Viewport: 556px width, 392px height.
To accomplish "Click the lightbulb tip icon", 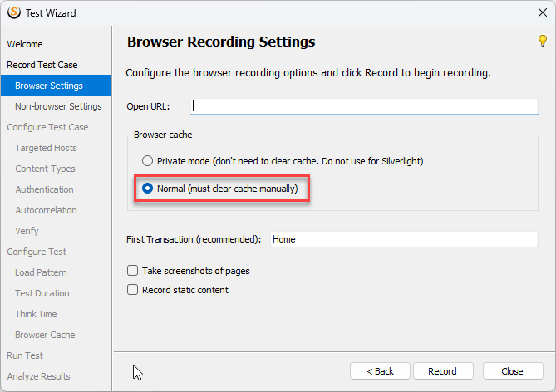I will pyautogui.click(x=542, y=41).
